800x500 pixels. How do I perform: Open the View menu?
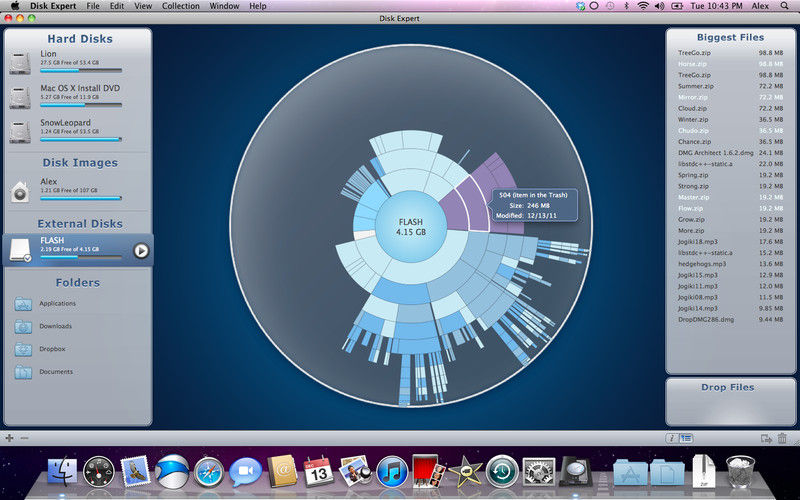coord(143,6)
